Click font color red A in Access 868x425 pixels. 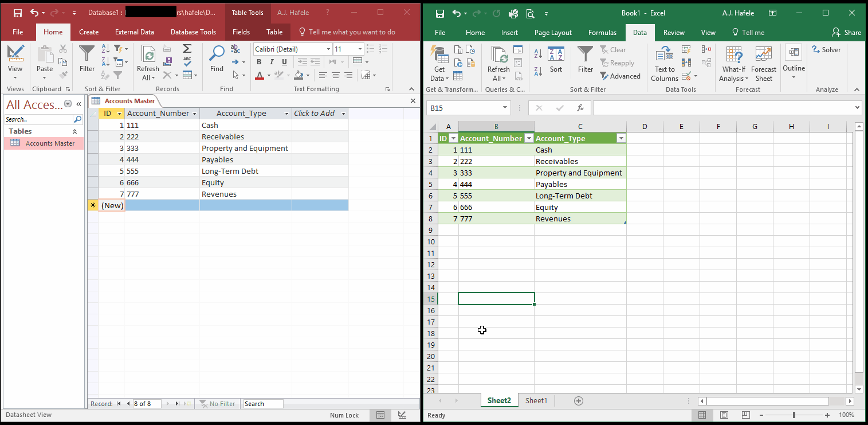[x=259, y=75]
